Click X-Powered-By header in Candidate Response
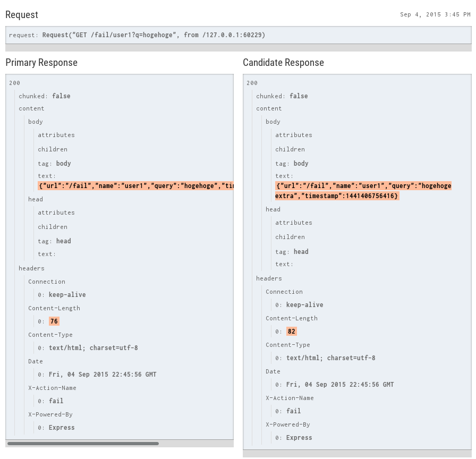 click(x=288, y=424)
